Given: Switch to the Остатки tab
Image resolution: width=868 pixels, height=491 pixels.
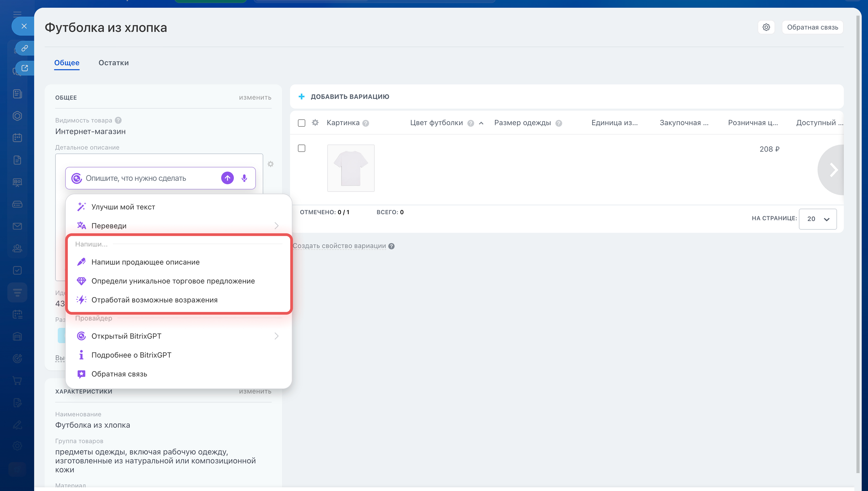Looking at the screenshot, I should tap(114, 63).
